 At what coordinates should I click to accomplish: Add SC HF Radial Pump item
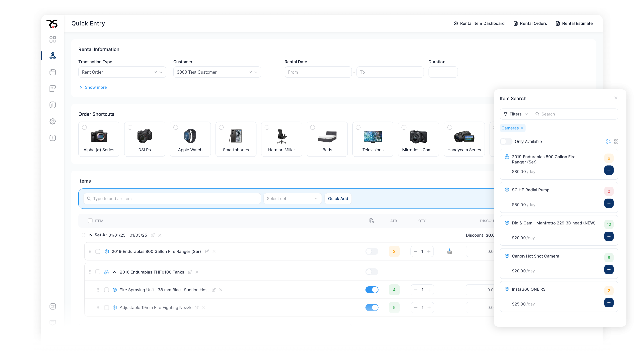tap(609, 203)
